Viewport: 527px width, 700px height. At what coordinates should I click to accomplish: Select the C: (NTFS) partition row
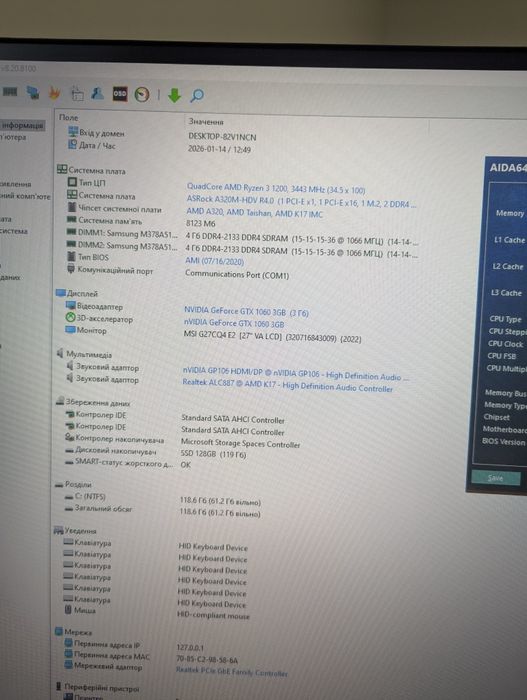(x=85, y=496)
